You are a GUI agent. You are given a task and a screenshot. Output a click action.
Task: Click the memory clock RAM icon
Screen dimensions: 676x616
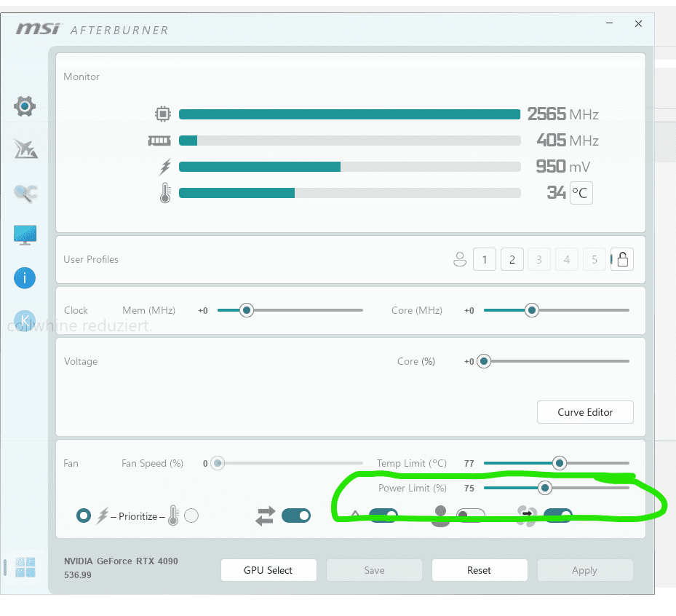click(x=159, y=141)
